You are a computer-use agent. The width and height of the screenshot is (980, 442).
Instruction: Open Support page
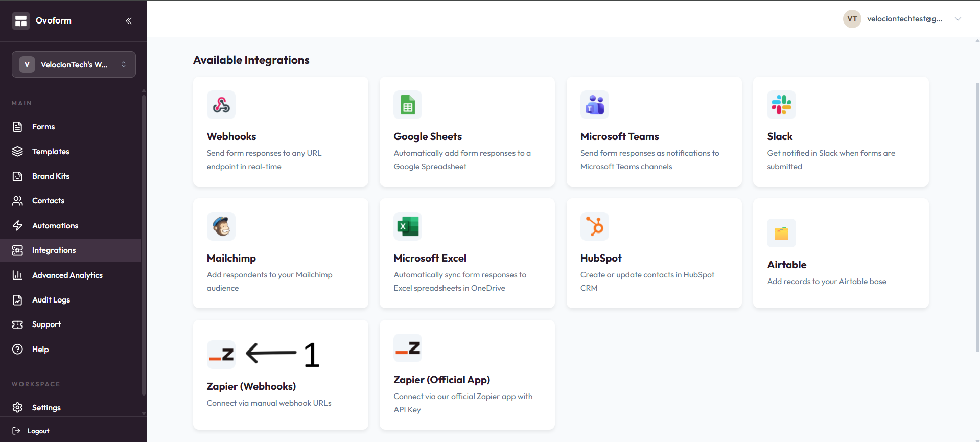(x=46, y=324)
